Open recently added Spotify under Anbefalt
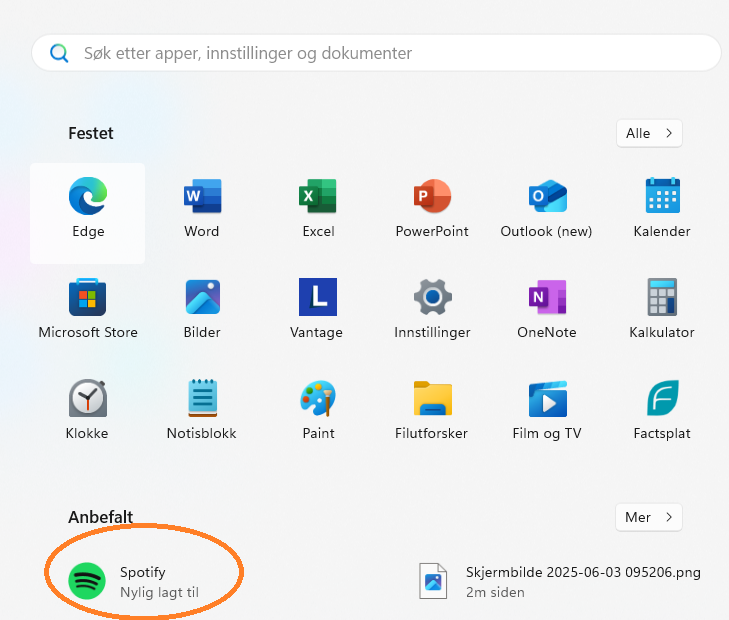This screenshot has width=729, height=620. pos(140,582)
